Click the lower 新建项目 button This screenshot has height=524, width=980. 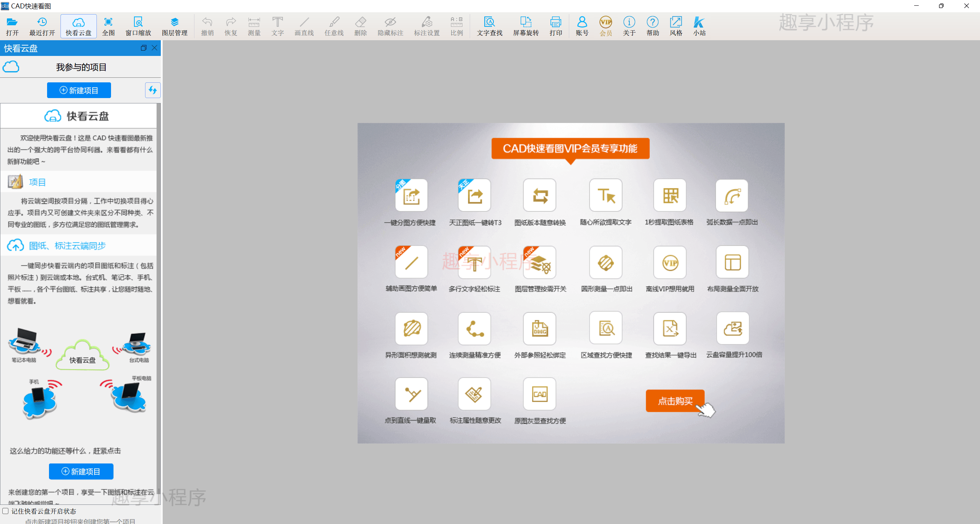click(81, 472)
